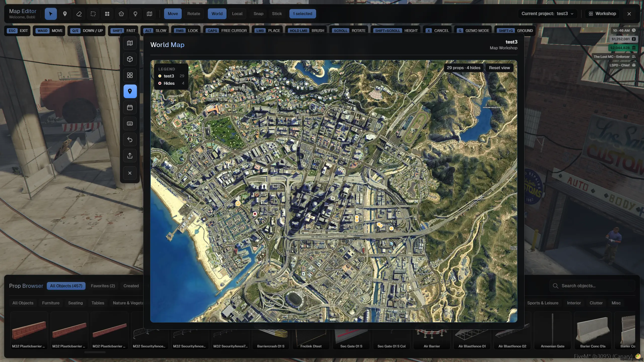
Task: Click the 29 props · 4 hides badge
Action: [463, 68]
